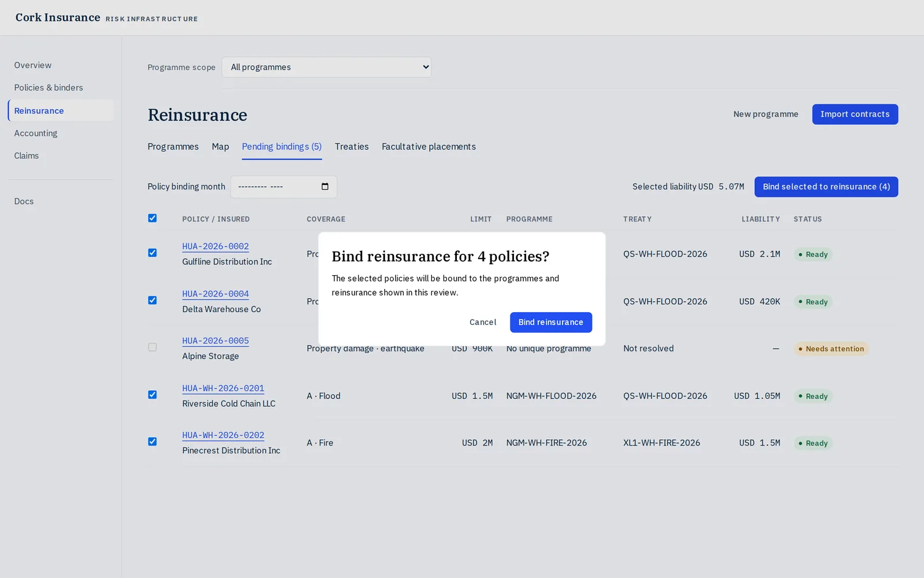Open Claims in the sidebar
Image resolution: width=924 pixels, height=578 pixels.
coord(61,155)
